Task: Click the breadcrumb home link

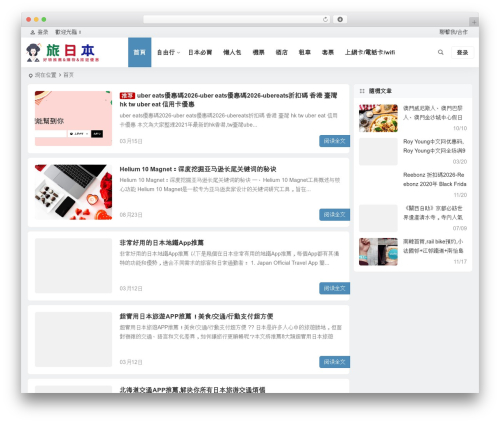Action: click(68, 75)
